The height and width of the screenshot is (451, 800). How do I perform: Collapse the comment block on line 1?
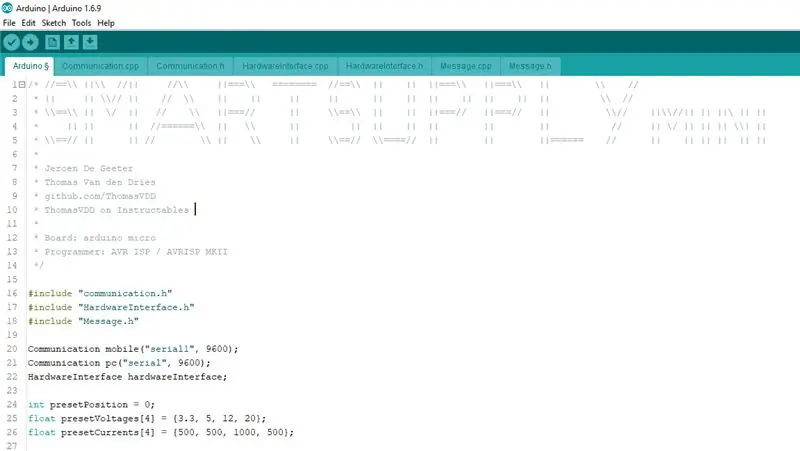pos(22,85)
